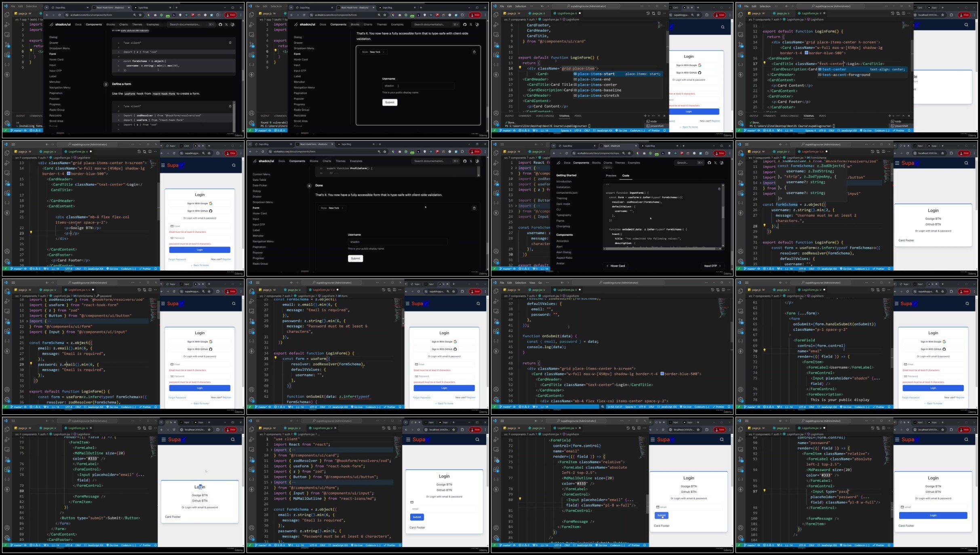Image resolution: width=980 pixels, height=555 pixels.
Task: Bookmark star in address bar ending components/inpu
Action: (629, 153)
